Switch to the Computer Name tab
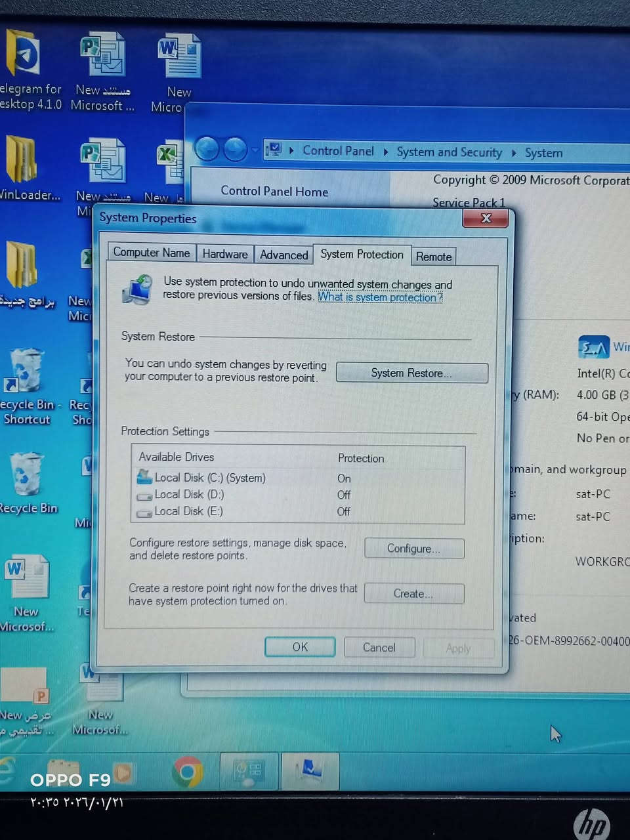The image size is (630, 840). [x=151, y=253]
